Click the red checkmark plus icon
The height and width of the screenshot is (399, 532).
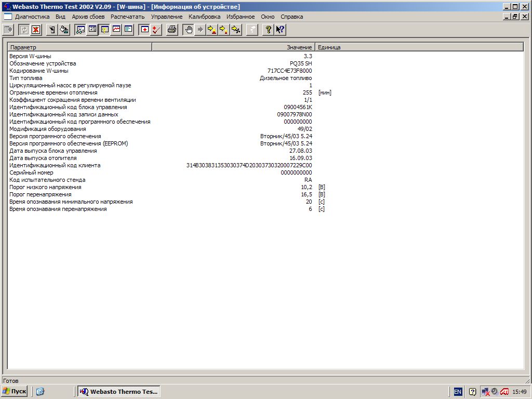[x=156, y=30]
